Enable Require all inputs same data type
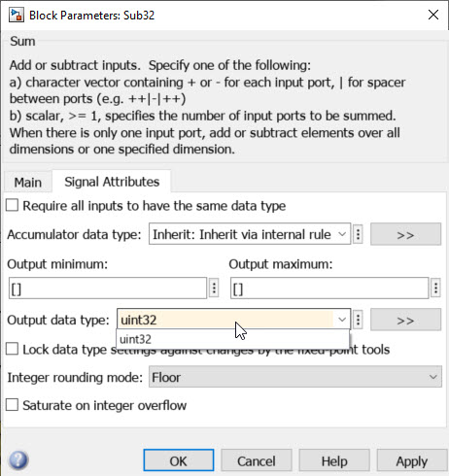 tap(12, 205)
